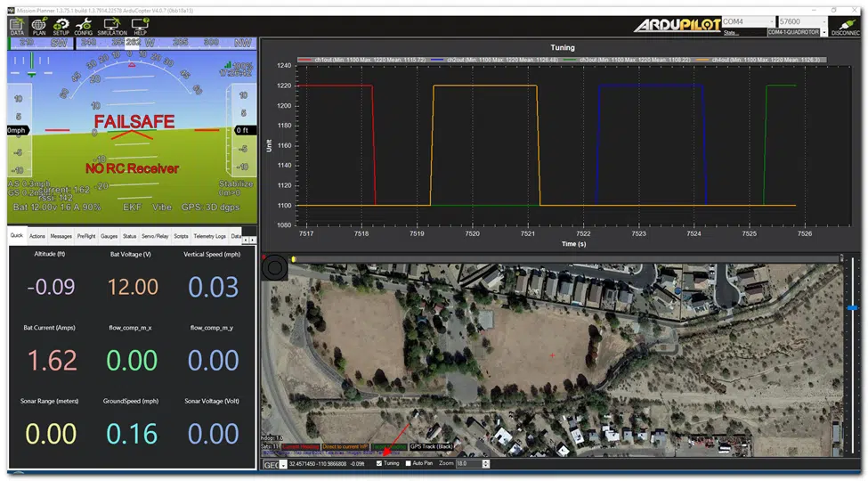The width and height of the screenshot is (868, 481).
Task: Switch to the Scripts tab
Action: pos(181,236)
